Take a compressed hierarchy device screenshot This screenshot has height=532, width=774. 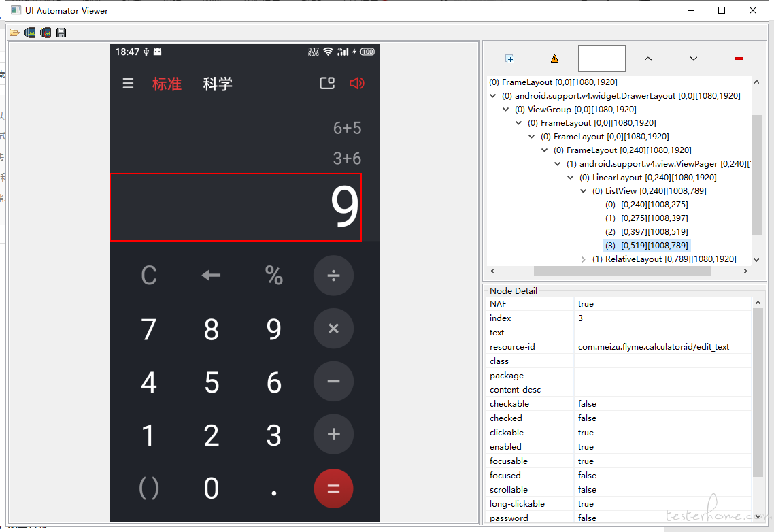point(46,33)
